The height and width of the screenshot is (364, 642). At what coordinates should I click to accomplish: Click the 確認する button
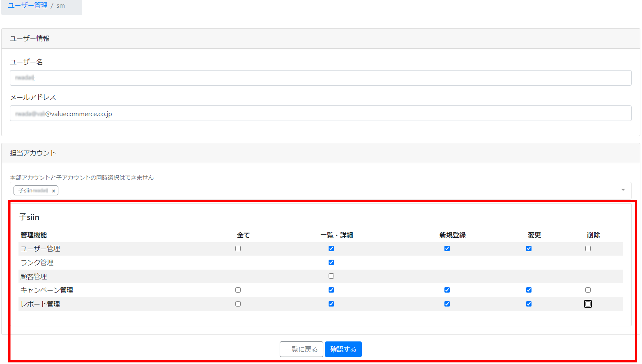coord(343,349)
